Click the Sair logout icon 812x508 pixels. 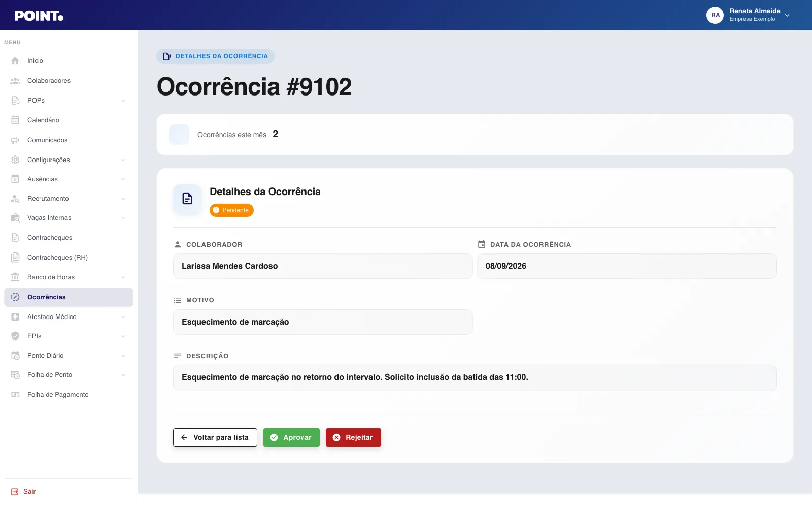tap(15, 492)
